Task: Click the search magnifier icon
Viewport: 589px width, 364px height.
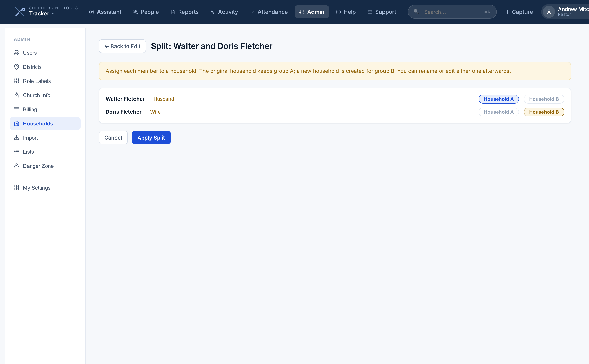Action: (416, 11)
